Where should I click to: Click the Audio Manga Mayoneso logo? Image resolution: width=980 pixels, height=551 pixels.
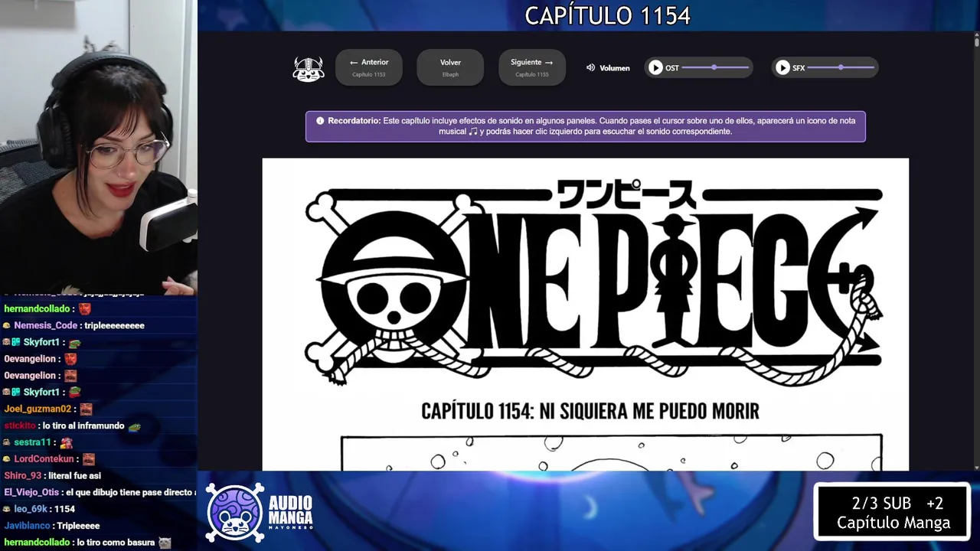(260, 513)
